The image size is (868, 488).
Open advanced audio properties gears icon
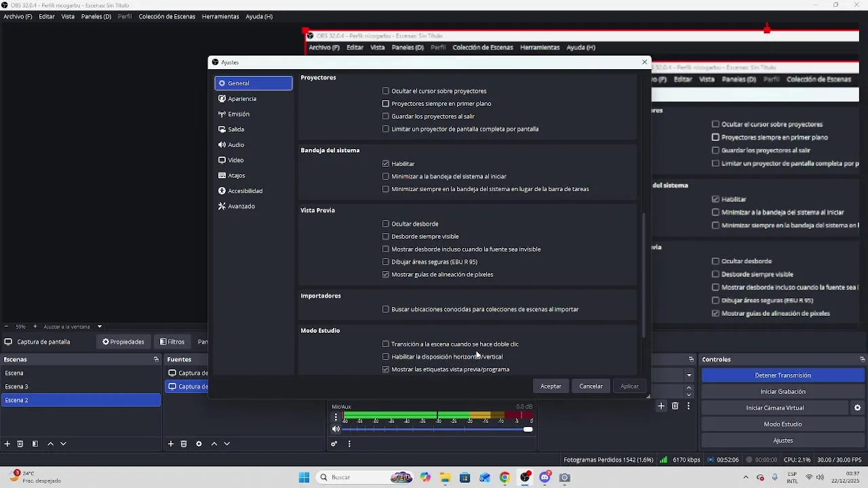(334, 444)
